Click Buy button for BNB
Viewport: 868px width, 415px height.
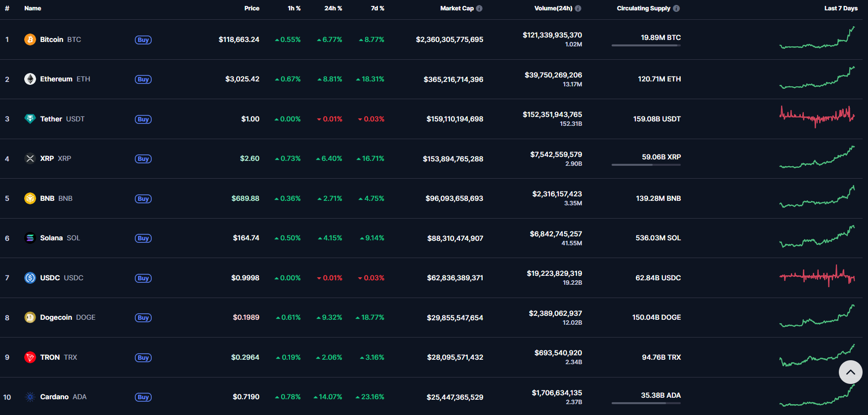(x=143, y=199)
